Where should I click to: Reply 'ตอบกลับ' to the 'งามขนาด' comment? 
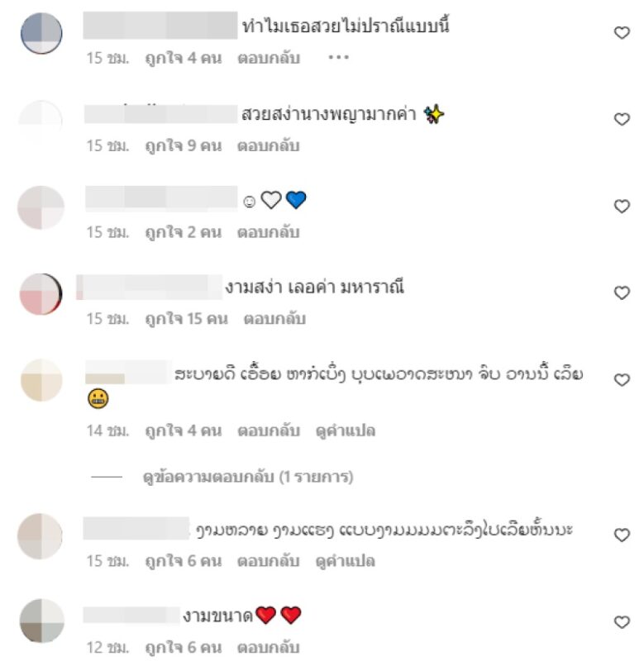coord(268,648)
